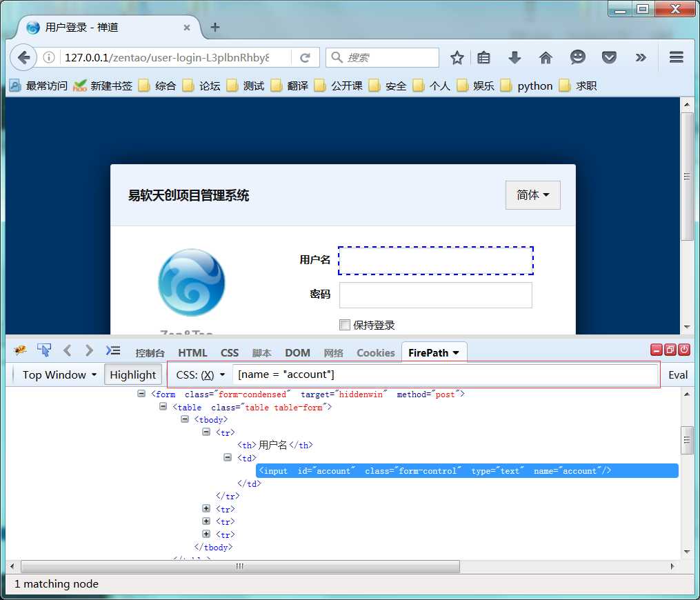Viewport: 700px width, 600px height.
Task: Switch to the DOM tab
Action: click(x=297, y=352)
